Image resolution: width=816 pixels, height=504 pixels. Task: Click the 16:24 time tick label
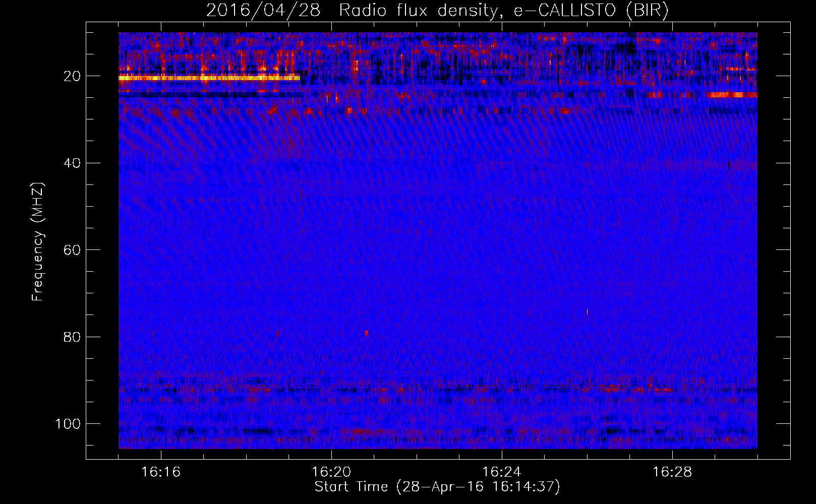[x=502, y=472]
